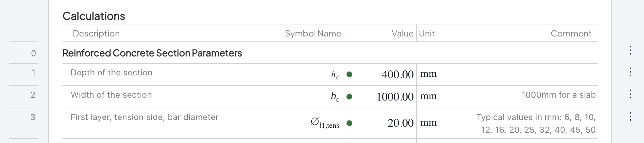The width and height of the screenshot is (644, 143).
Task: Edit the 1000.00 width value field
Action: [x=395, y=97]
